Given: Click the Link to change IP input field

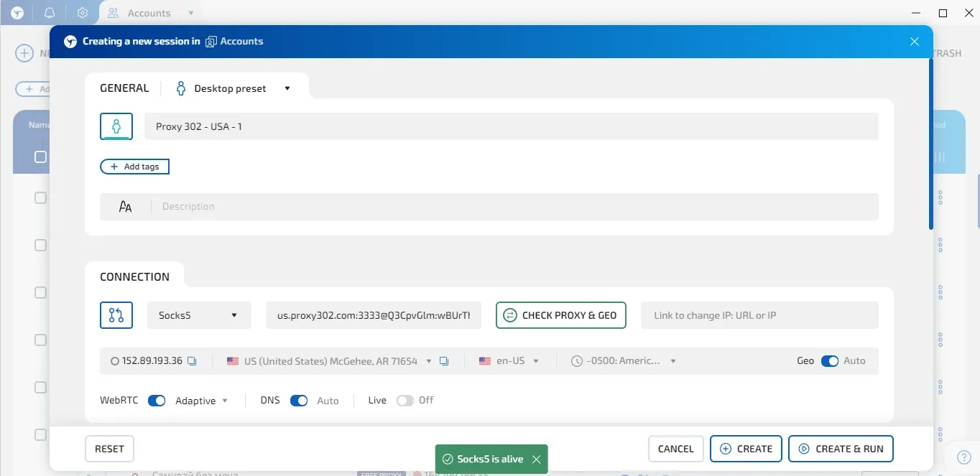Looking at the screenshot, I should [759, 314].
